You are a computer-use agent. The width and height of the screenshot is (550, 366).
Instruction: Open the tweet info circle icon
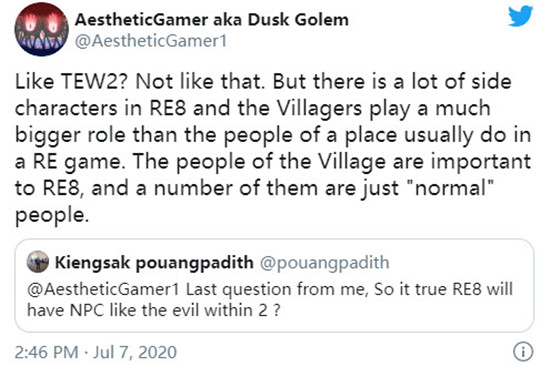point(523,352)
